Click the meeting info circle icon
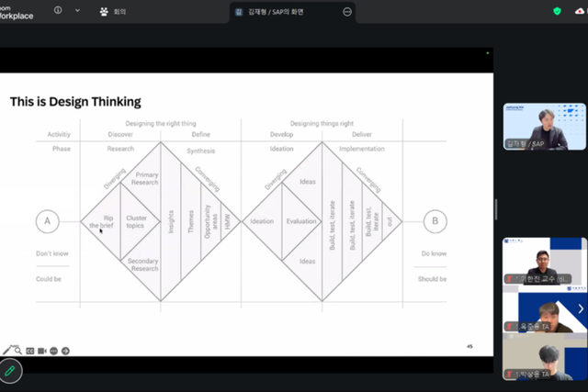The image size is (588, 392). [x=58, y=10]
